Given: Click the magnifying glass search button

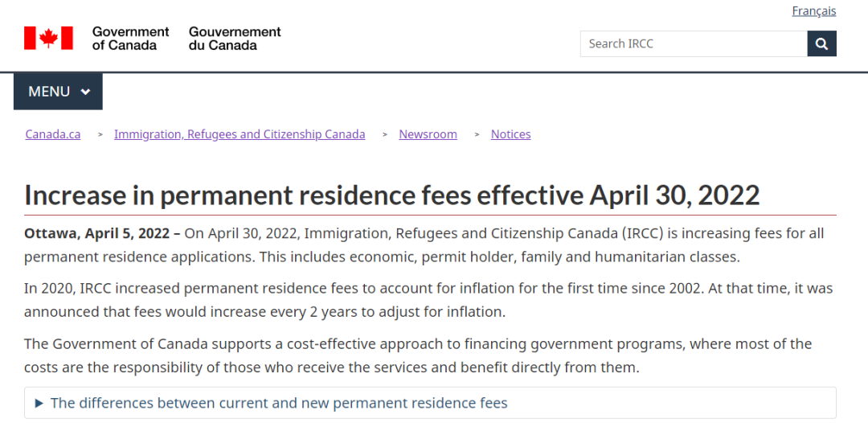Looking at the screenshot, I should 821,43.
